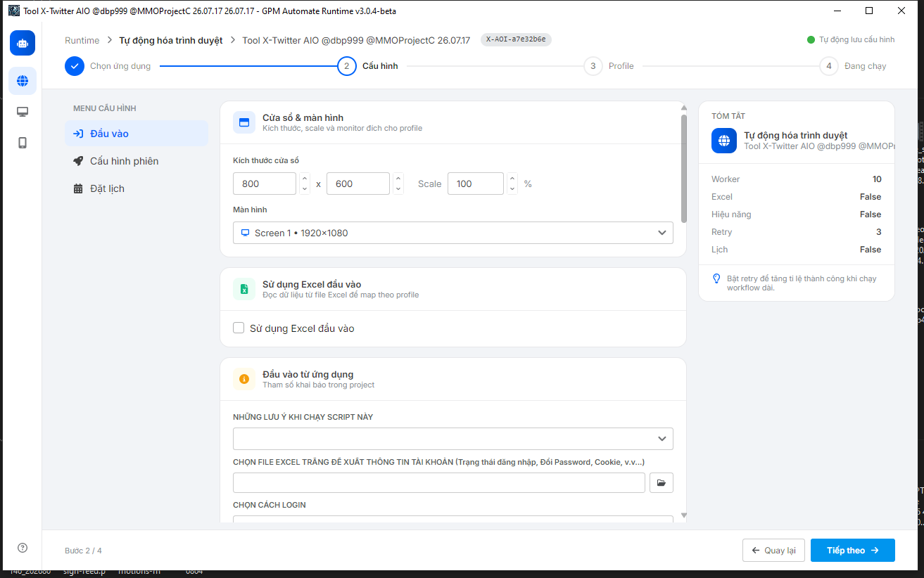Enable Sử dụng Excel đầu vào checkbox
Viewport: 924px width, 578px height.
(239, 328)
